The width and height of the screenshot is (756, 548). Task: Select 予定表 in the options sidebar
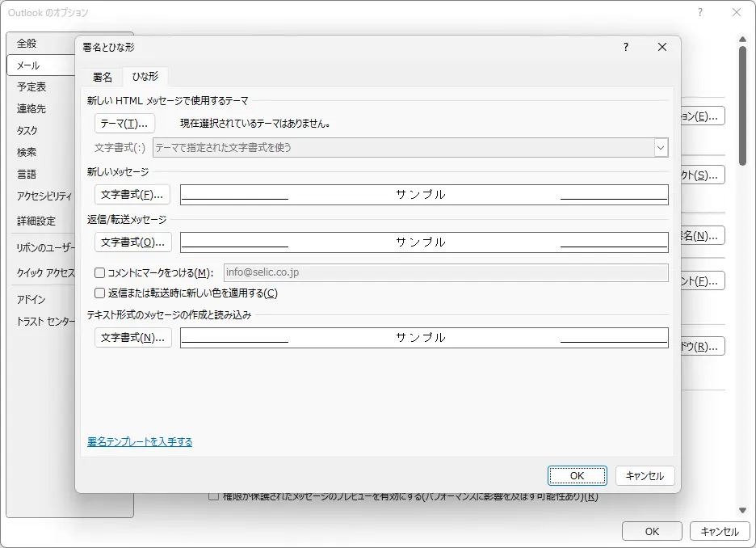(x=31, y=86)
